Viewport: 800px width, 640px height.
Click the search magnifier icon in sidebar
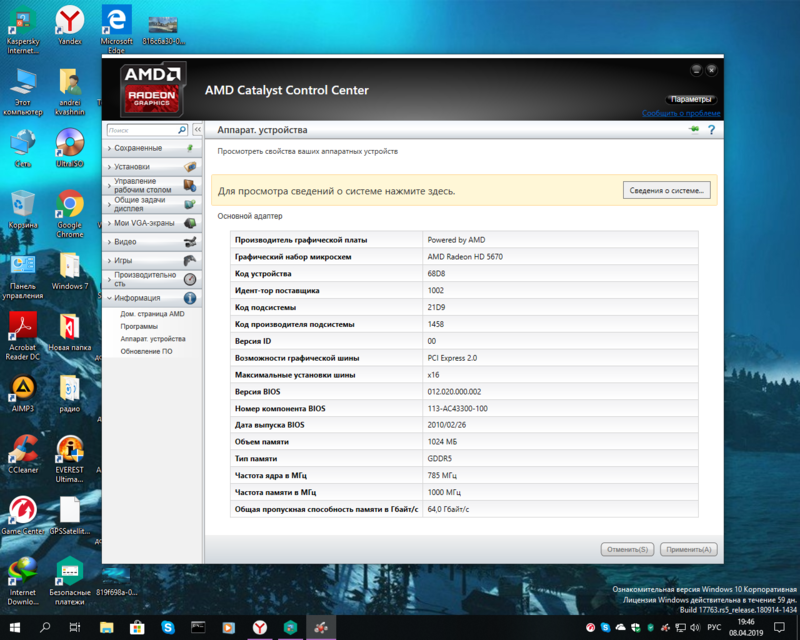182,130
